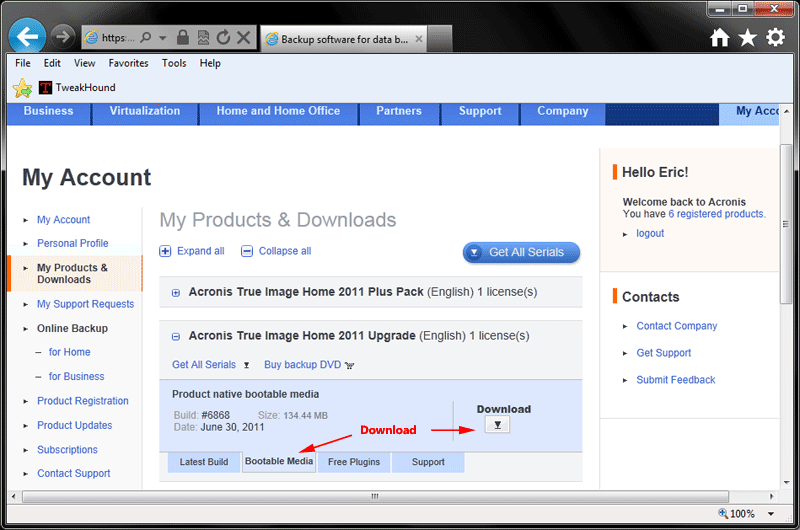
Task: Open the Tools menu
Action: [174, 63]
